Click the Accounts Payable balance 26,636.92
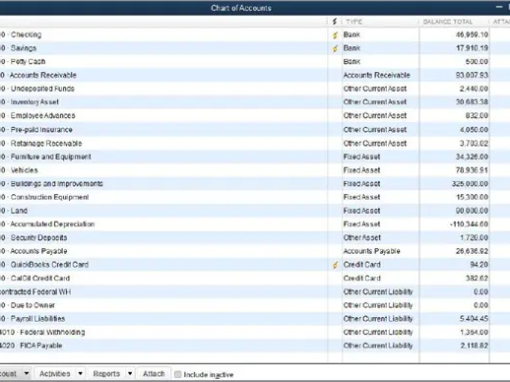The height and width of the screenshot is (382, 510). point(472,251)
